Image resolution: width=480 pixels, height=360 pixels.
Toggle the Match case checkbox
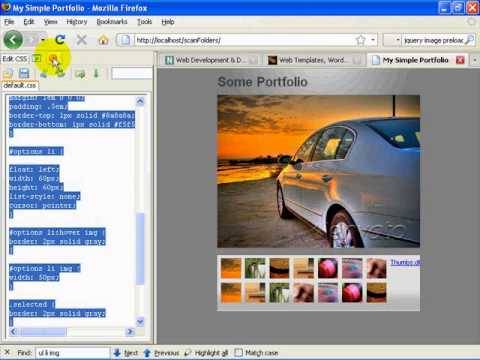(238, 352)
